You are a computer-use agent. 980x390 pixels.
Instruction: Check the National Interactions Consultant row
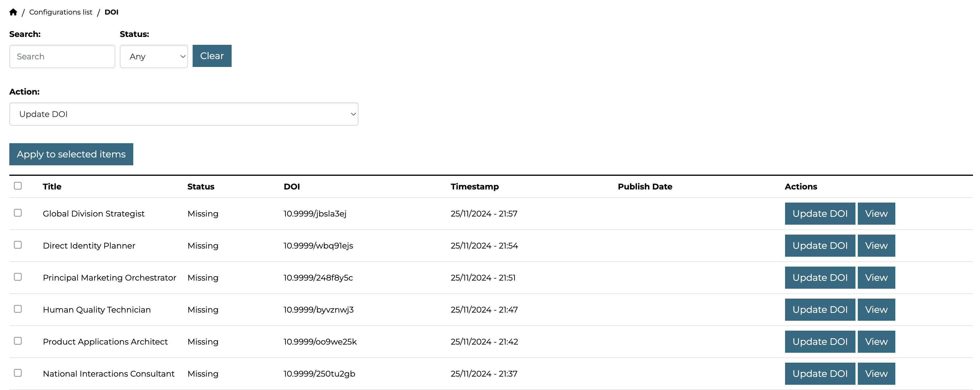tap(18, 373)
